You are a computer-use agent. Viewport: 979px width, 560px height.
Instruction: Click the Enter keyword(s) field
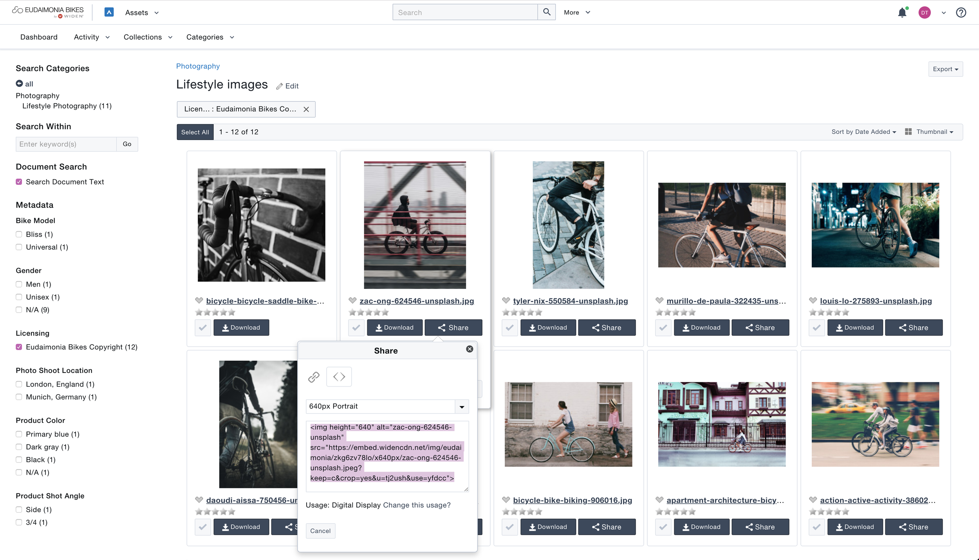(66, 144)
